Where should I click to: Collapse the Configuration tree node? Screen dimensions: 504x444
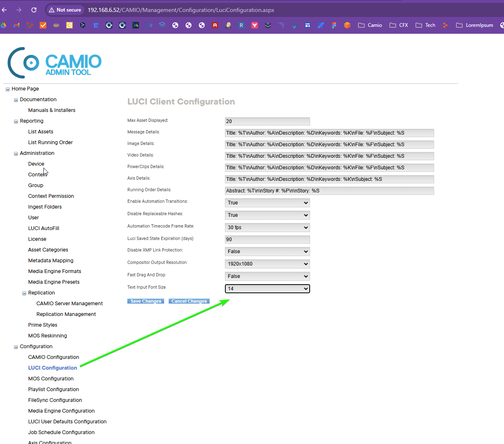[16, 347]
